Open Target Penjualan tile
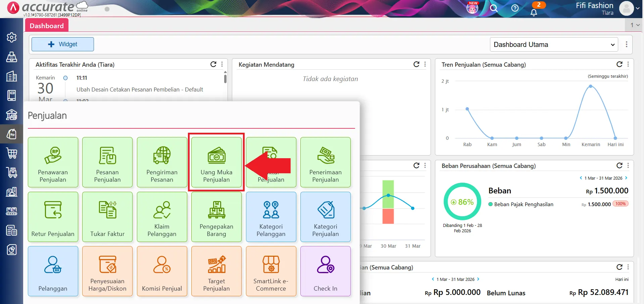Image resolution: width=644 pixels, height=304 pixels. click(216, 271)
